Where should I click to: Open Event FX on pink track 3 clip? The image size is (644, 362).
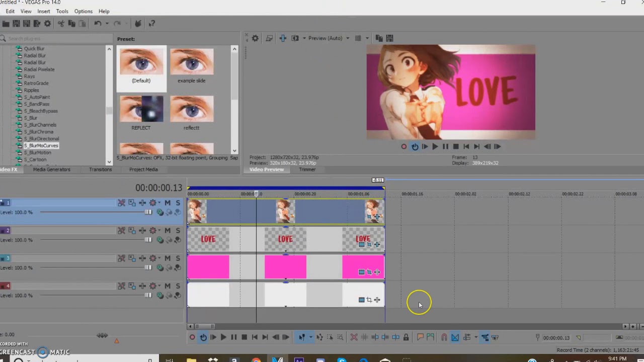coord(377,272)
